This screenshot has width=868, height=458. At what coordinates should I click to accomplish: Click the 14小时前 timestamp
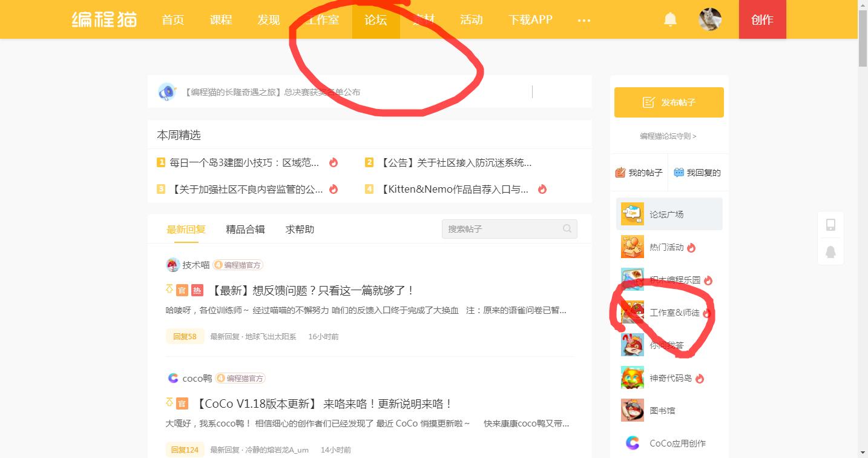[335, 450]
